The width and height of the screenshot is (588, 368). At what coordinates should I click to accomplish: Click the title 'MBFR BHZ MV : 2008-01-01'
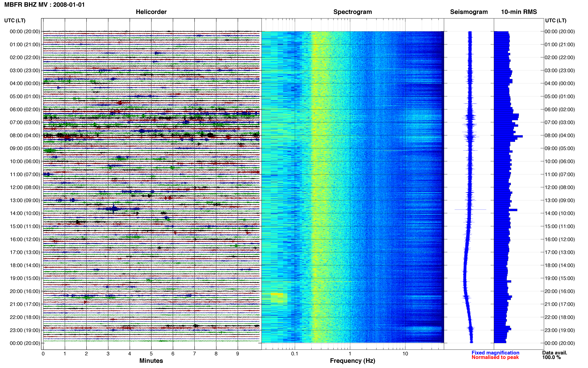coord(45,5)
